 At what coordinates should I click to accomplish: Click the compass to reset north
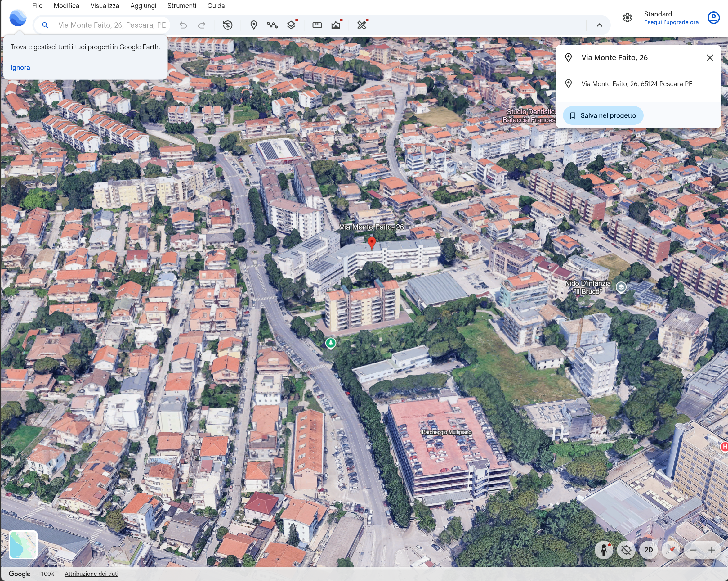coord(670,550)
